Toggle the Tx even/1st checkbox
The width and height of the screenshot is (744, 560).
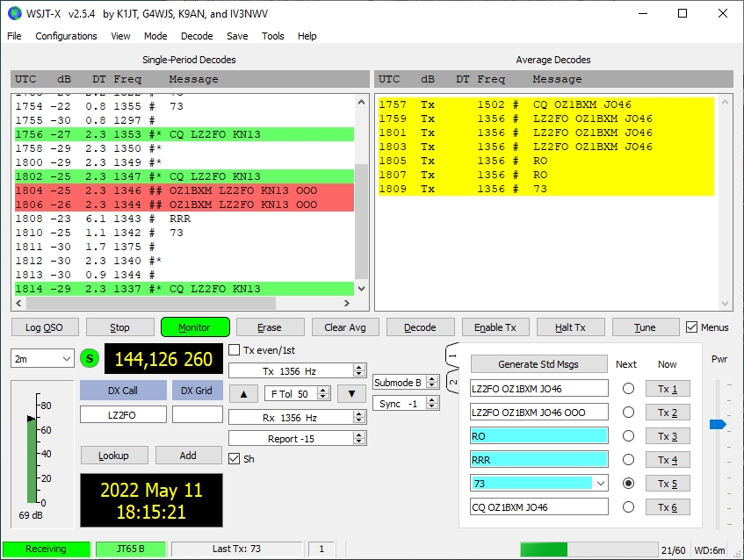pos(234,350)
